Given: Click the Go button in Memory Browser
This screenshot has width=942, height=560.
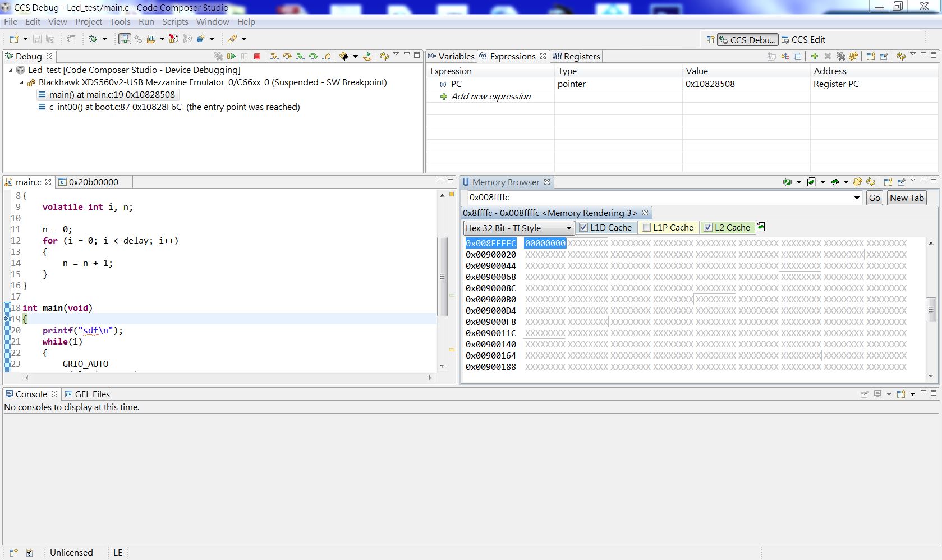Looking at the screenshot, I should 874,198.
